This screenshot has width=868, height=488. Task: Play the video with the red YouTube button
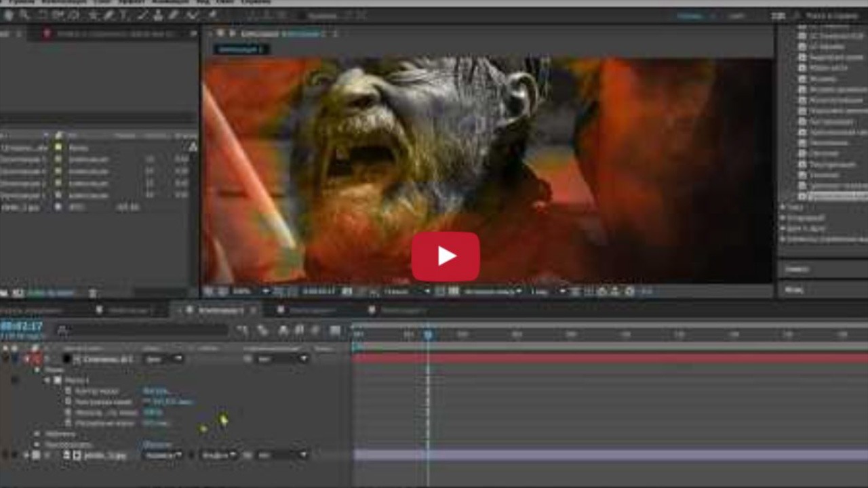pos(446,256)
